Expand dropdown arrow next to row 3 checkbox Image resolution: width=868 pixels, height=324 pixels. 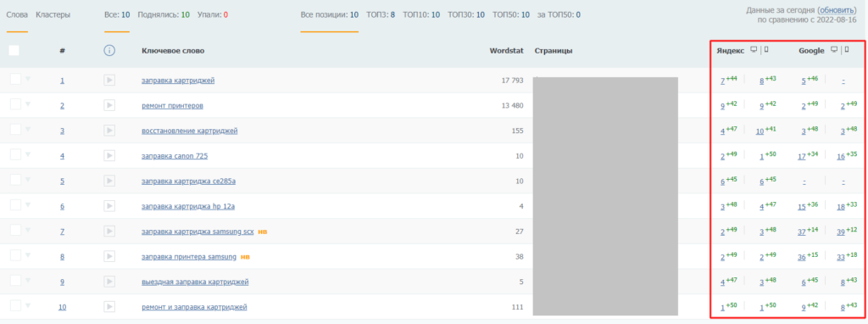pos(28,130)
